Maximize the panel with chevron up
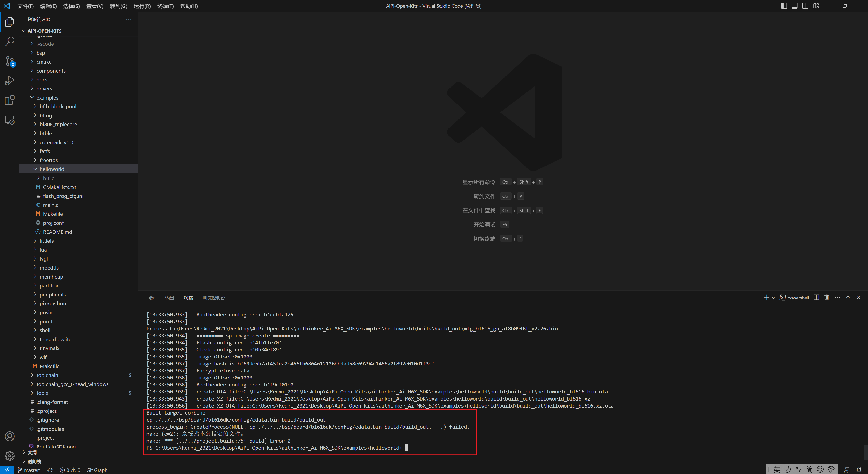This screenshot has width=868, height=474. coord(848,297)
